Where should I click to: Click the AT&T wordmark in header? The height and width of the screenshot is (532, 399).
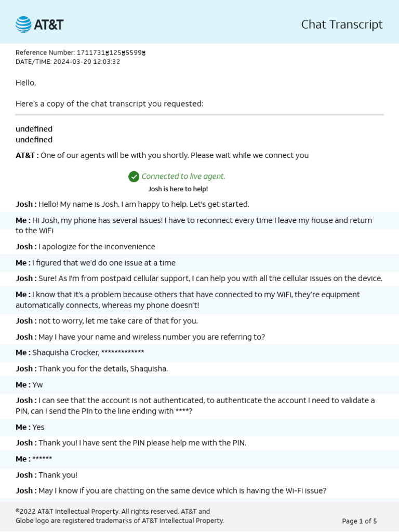tap(49, 24)
